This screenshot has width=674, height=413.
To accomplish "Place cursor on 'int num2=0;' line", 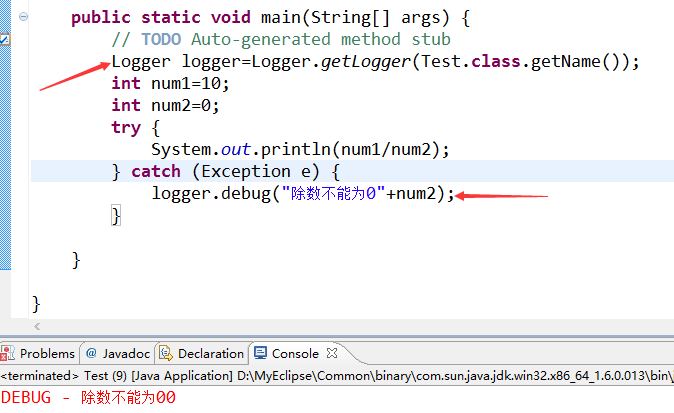I will [x=165, y=105].
